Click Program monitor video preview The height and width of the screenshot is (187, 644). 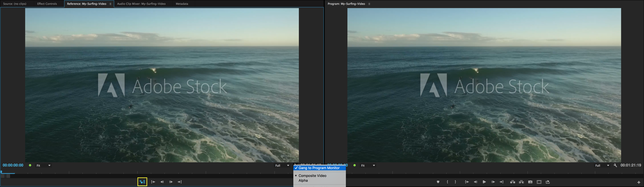(x=484, y=85)
